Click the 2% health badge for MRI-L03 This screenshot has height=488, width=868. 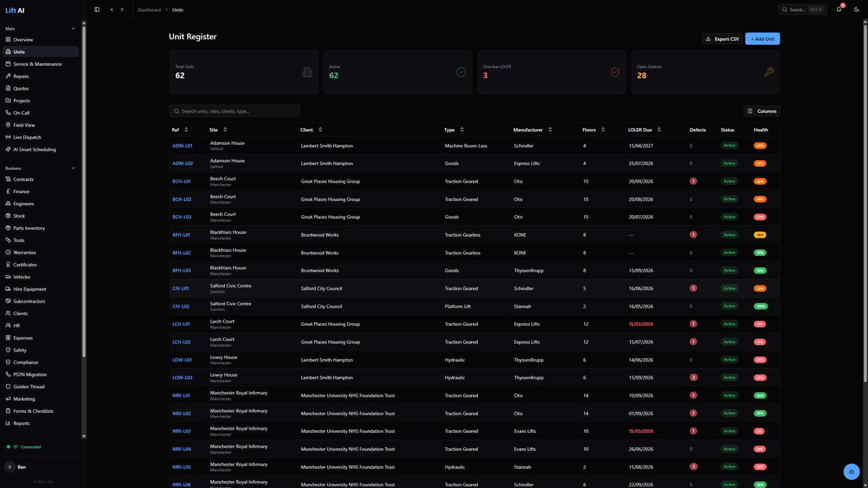point(759,431)
